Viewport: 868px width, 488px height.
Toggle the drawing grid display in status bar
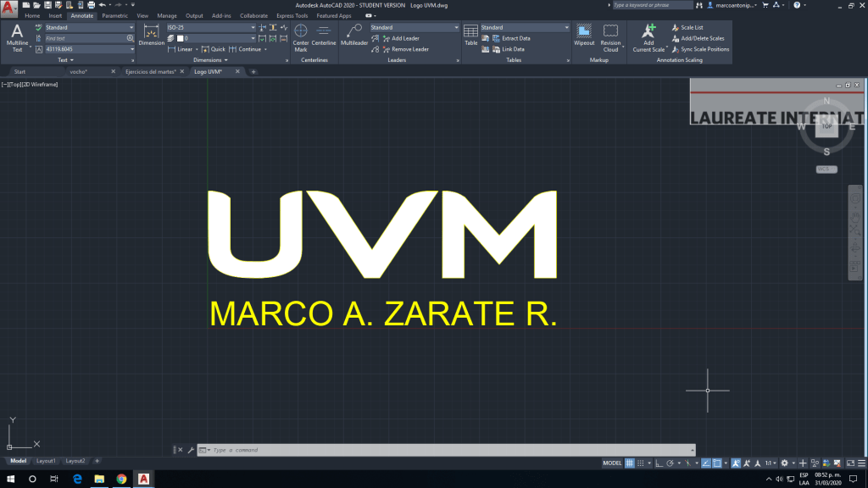pos(630,463)
